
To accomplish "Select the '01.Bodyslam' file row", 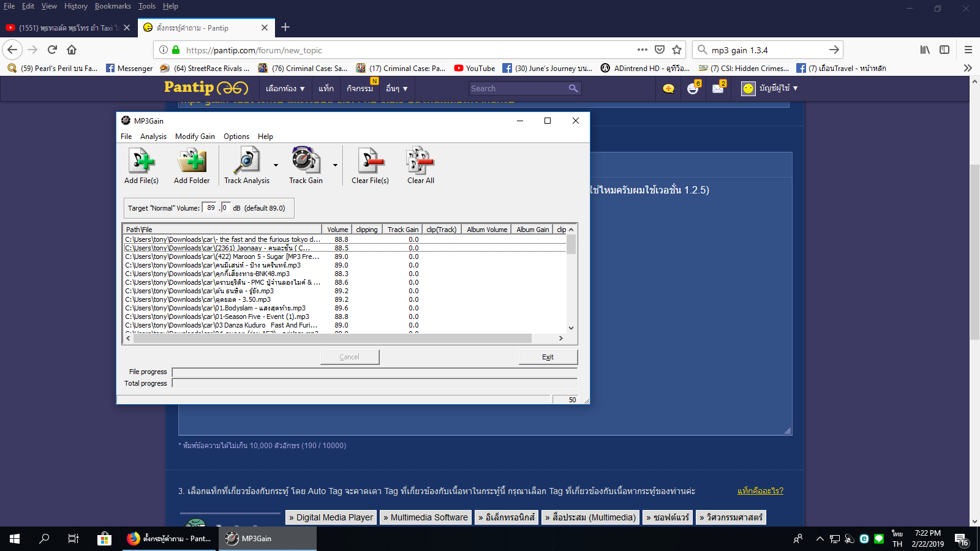I will (x=346, y=308).
